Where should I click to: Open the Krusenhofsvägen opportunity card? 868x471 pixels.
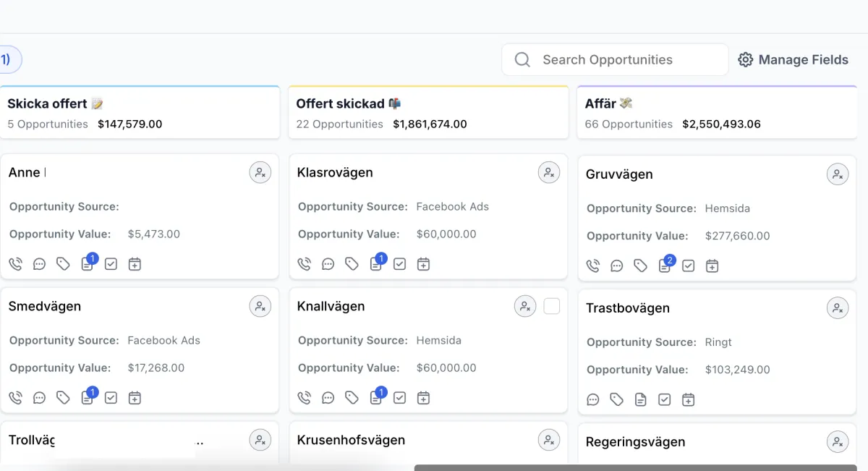352,440
